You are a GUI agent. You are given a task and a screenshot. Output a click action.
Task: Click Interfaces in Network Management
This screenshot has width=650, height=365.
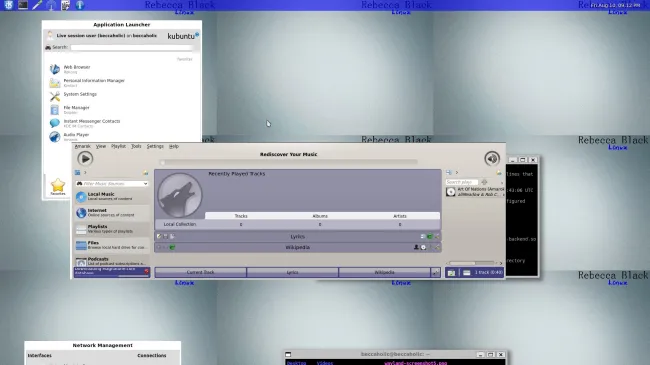coord(40,355)
